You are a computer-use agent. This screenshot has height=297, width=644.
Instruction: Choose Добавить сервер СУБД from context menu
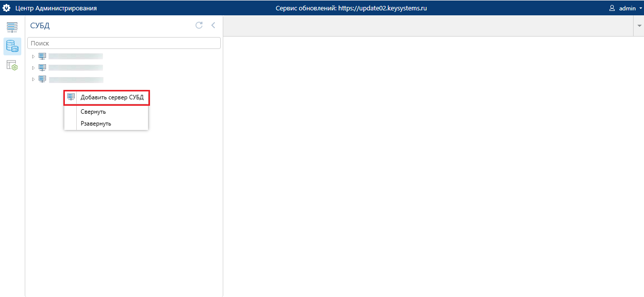coord(106,98)
